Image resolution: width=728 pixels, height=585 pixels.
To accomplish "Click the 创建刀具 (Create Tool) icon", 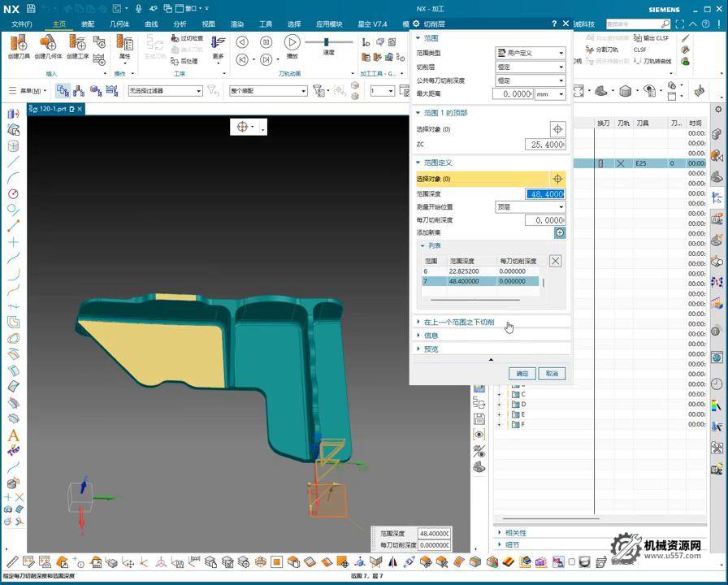I will coord(19,44).
